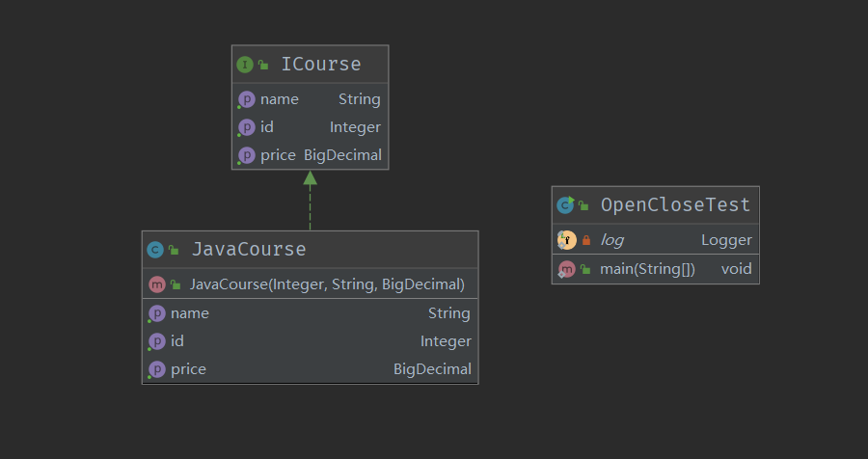Click the JavaCourse class icon
The width and height of the screenshot is (868, 459).
point(155,250)
